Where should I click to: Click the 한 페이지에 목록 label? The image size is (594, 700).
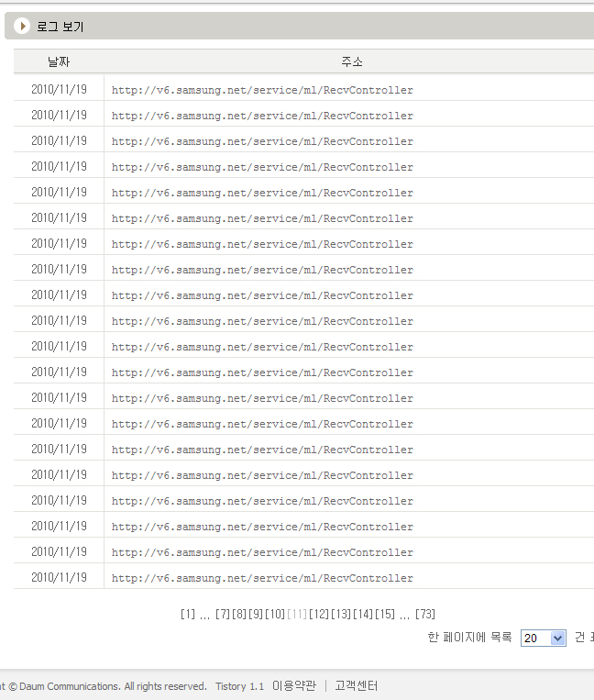click(469, 637)
